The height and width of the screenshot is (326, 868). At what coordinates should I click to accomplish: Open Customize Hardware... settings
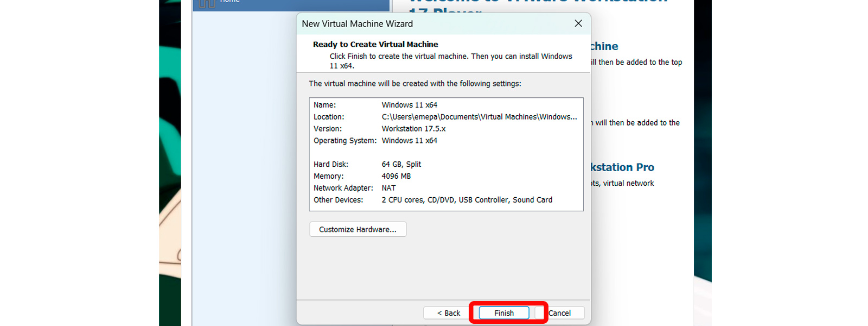(x=358, y=229)
